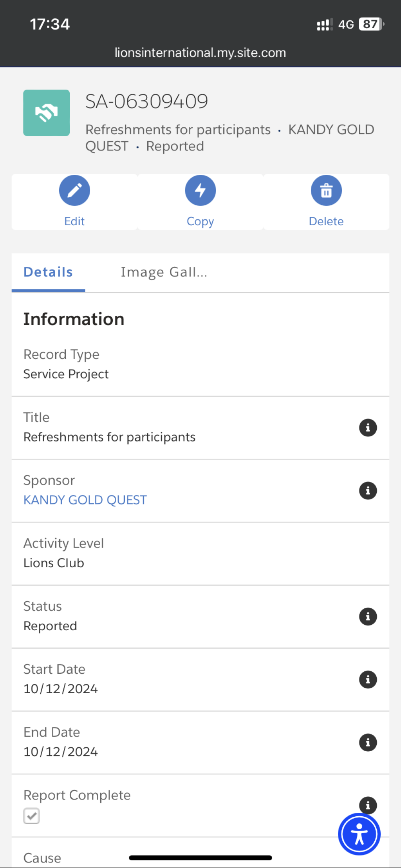Show info tooltip for End Date

coord(368,742)
